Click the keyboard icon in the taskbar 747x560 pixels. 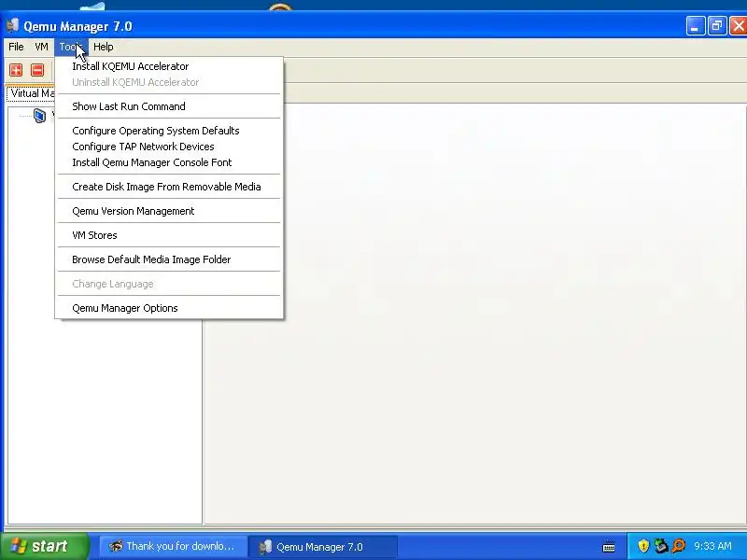tap(609, 546)
